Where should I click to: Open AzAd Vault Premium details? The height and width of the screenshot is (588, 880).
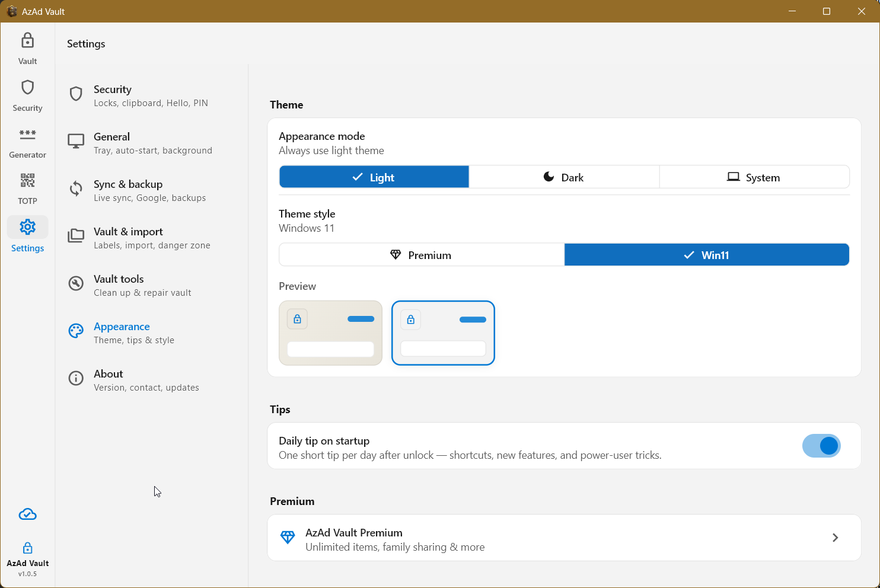coord(564,538)
